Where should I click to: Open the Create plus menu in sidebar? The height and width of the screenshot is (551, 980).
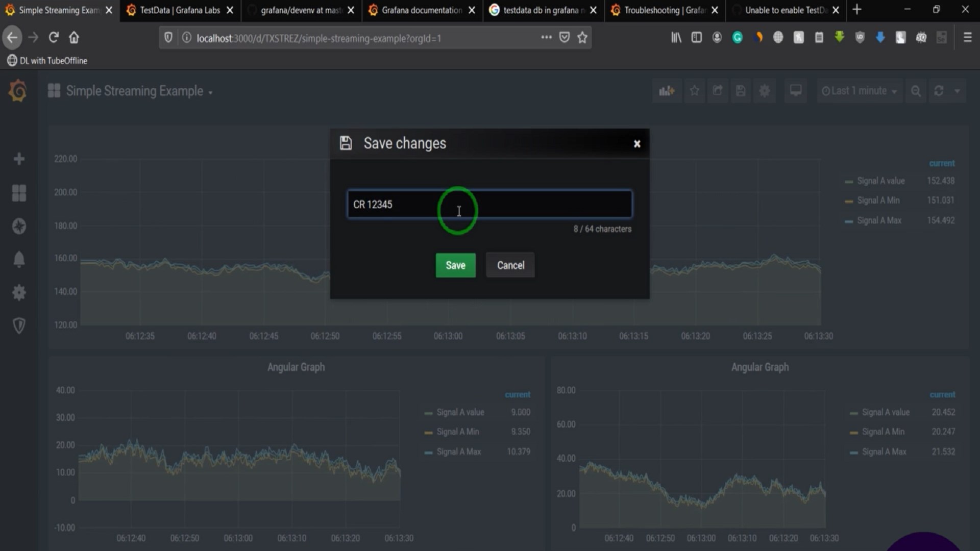(x=19, y=159)
